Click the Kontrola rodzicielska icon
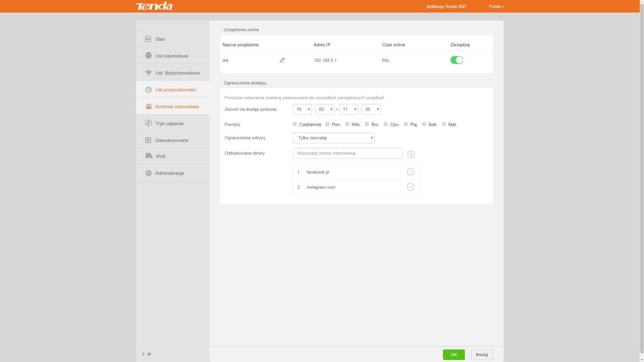This screenshot has height=362, width=644. pyautogui.click(x=148, y=107)
